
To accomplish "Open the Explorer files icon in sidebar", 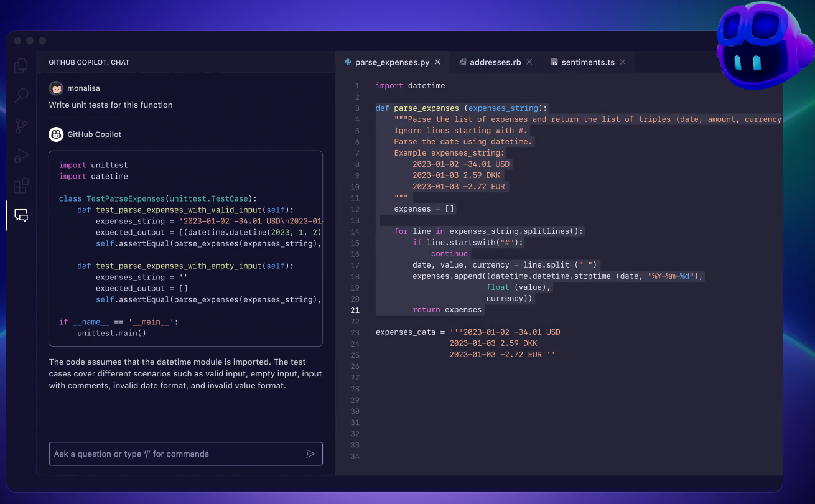I will [21, 65].
